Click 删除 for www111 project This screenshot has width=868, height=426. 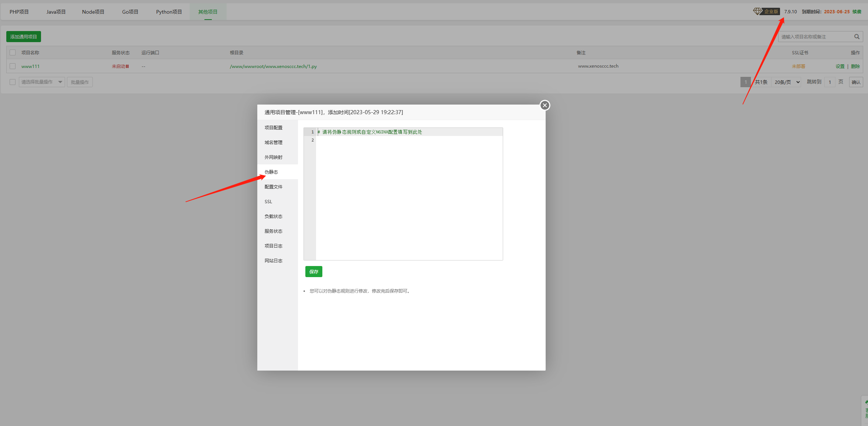tap(855, 67)
